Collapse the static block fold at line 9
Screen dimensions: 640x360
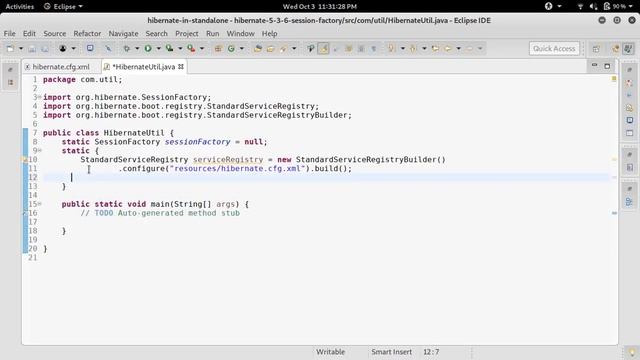pos(40,151)
